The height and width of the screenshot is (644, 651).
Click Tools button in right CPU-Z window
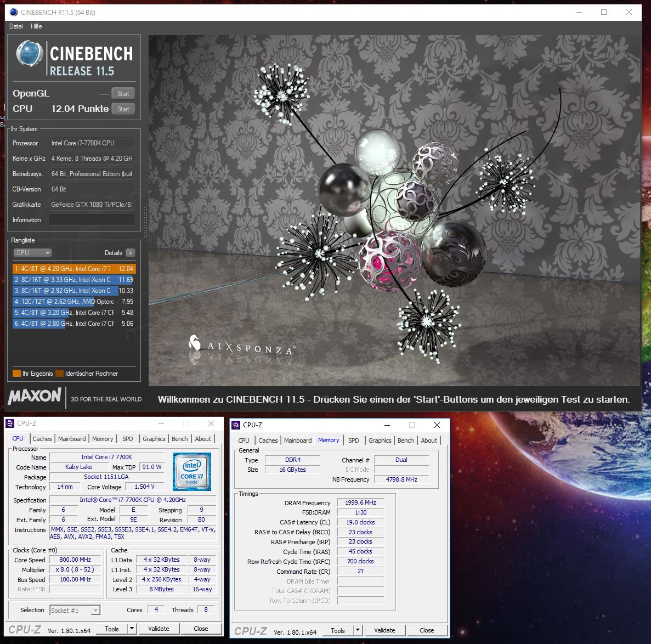[337, 630]
